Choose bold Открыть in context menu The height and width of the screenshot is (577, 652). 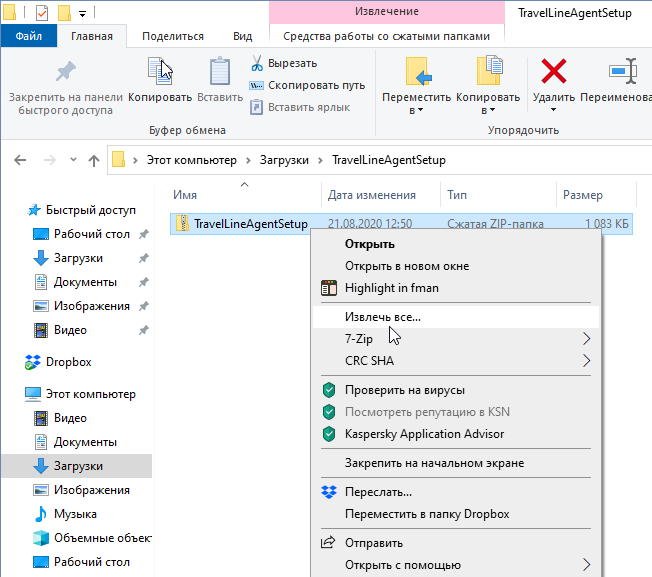pos(456,244)
